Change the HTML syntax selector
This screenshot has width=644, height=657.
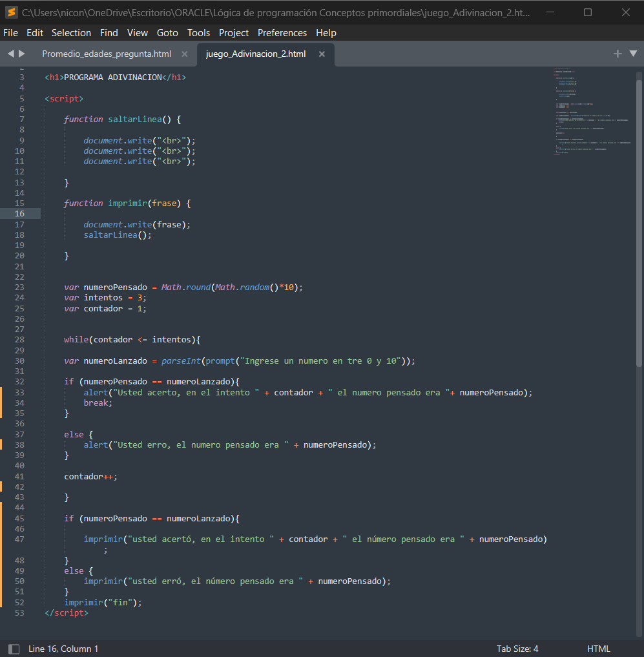tap(599, 649)
